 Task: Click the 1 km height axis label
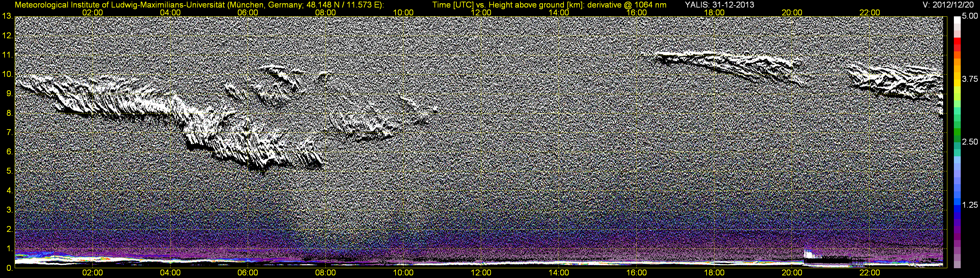pyautogui.click(x=9, y=249)
